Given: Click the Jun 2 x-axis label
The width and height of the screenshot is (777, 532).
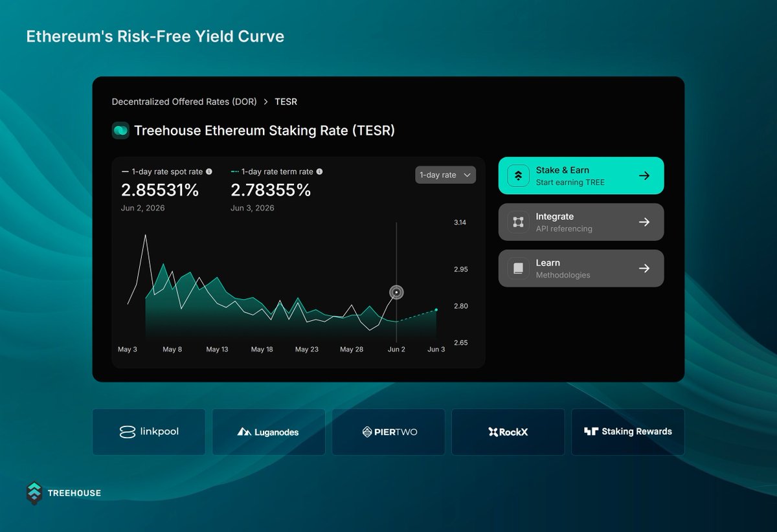Looking at the screenshot, I should (396, 349).
